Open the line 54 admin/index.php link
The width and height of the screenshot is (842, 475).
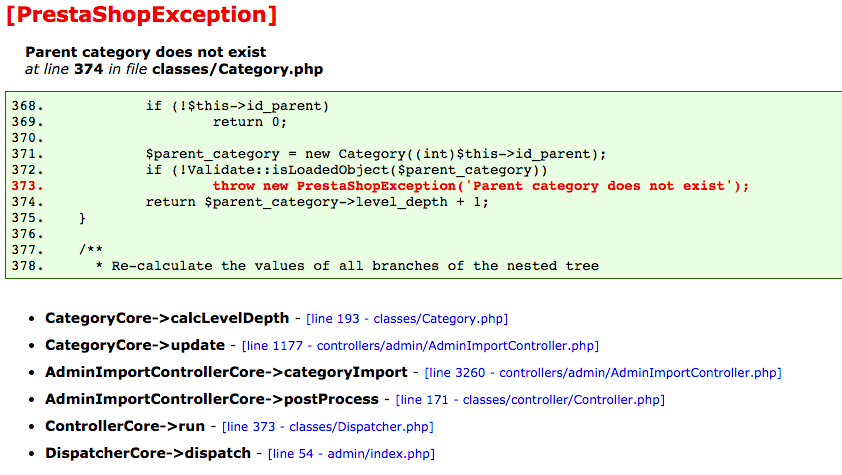tap(351, 454)
